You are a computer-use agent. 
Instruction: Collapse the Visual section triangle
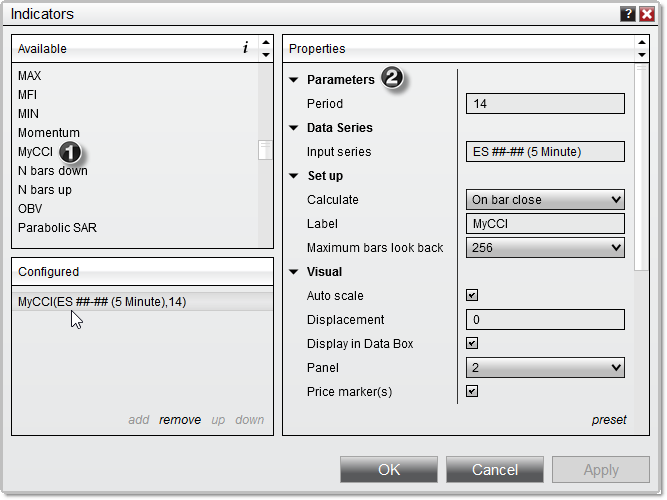[x=294, y=272]
